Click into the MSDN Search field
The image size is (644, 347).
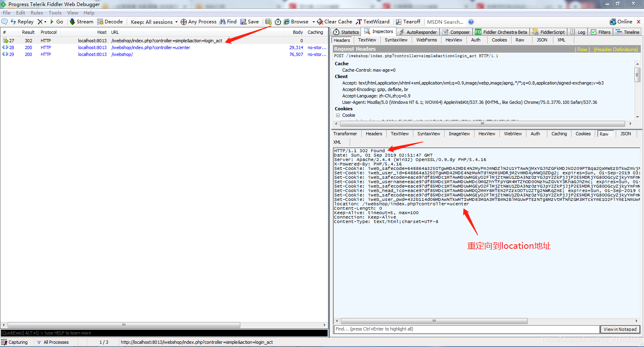pyautogui.click(x=445, y=22)
